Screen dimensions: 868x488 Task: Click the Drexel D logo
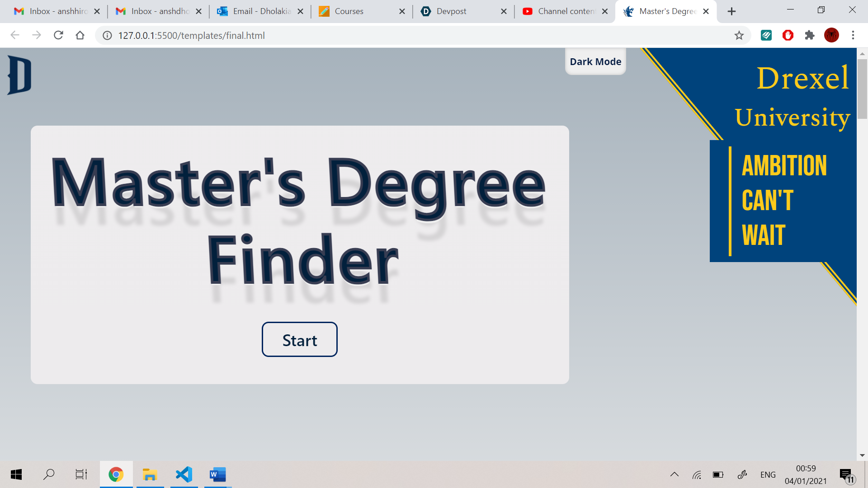point(19,75)
